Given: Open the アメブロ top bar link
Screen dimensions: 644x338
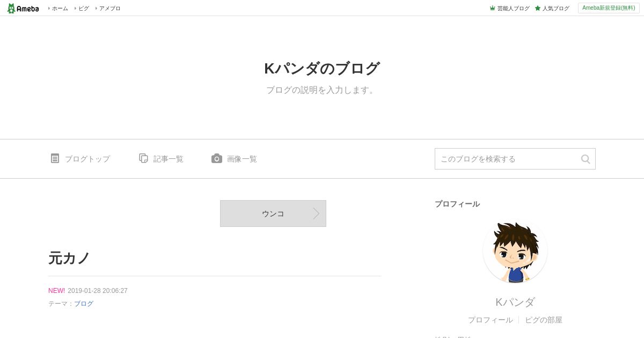Looking at the screenshot, I should 109,9.
